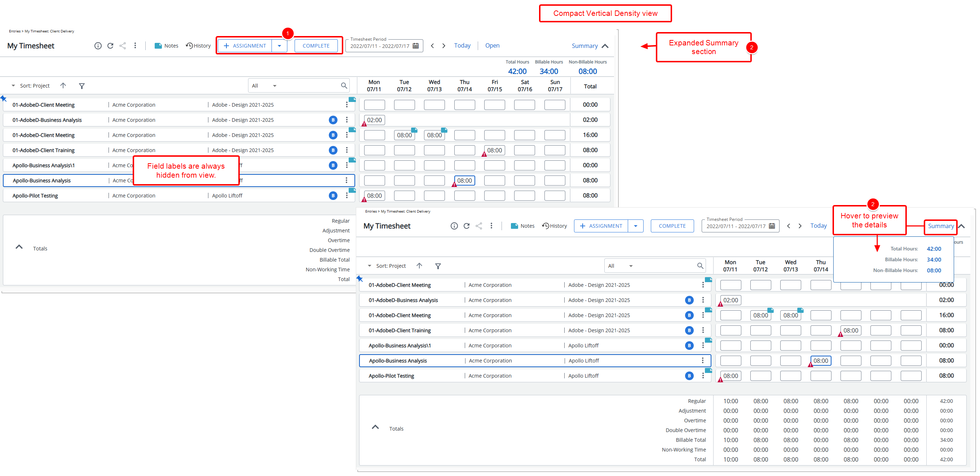The height and width of the screenshot is (476, 980).
Task: Click the Open status link
Action: (492, 46)
